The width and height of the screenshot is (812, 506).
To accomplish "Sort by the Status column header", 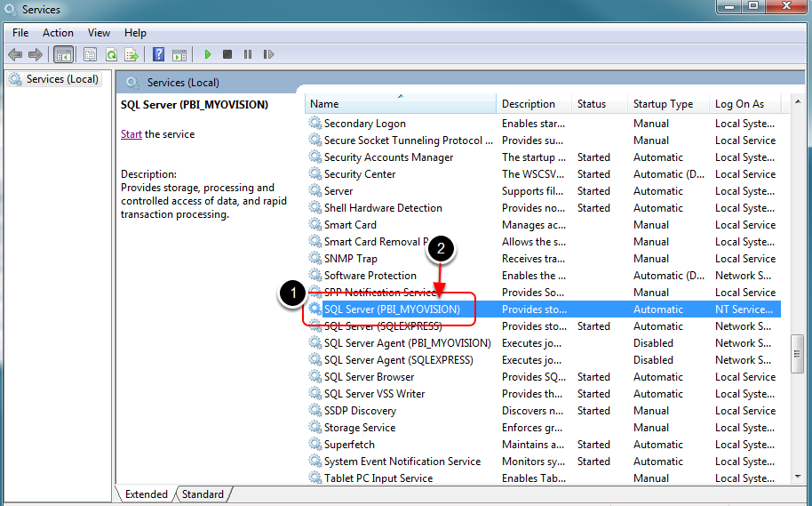I will (600, 104).
